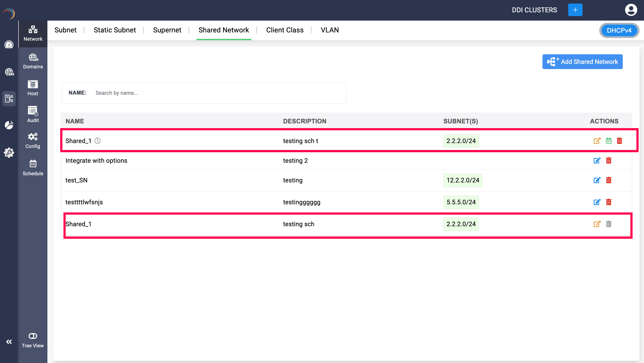Switch to the Client Class tab

pos(284,30)
